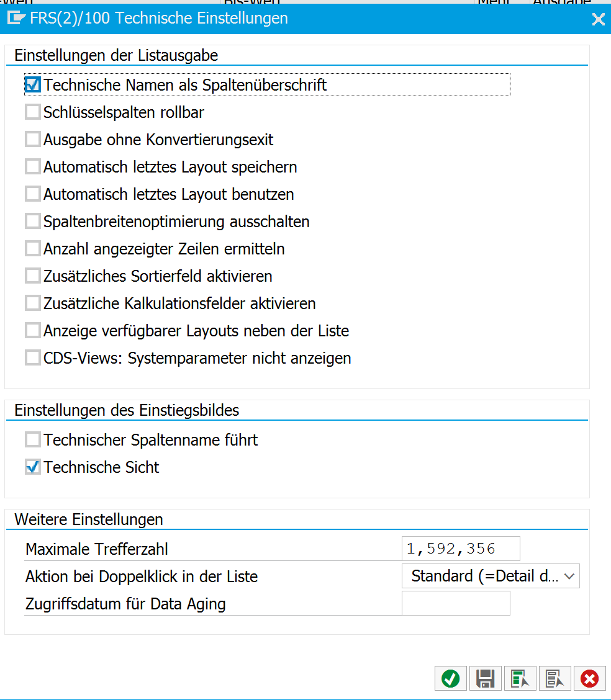This screenshot has height=700, width=611.
Task: Save settings using the diskette icon
Action: coord(485,678)
